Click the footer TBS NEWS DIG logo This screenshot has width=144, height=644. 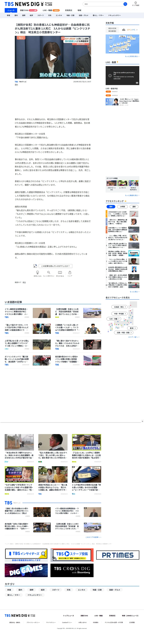20,615
